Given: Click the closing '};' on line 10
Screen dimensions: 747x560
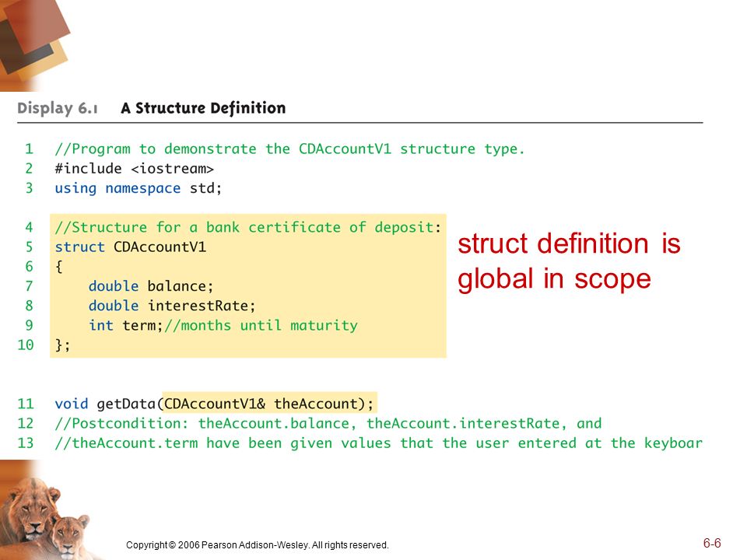Looking at the screenshot, I should click(x=62, y=345).
